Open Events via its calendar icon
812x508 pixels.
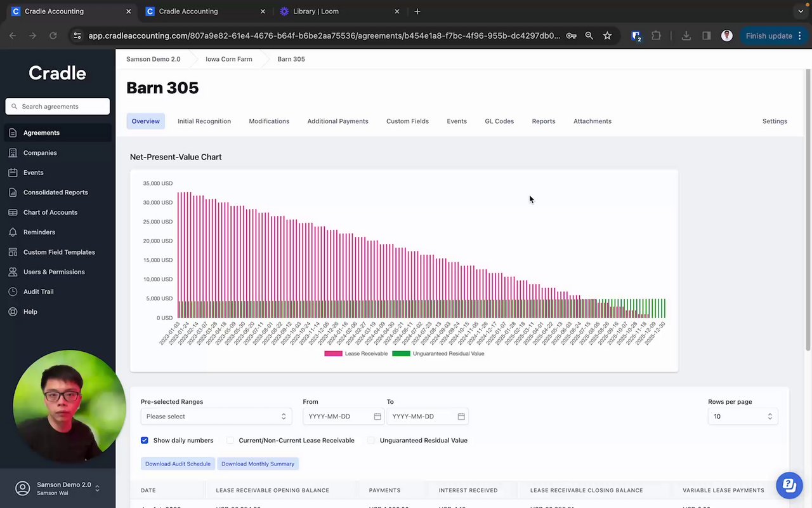[x=13, y=173]
